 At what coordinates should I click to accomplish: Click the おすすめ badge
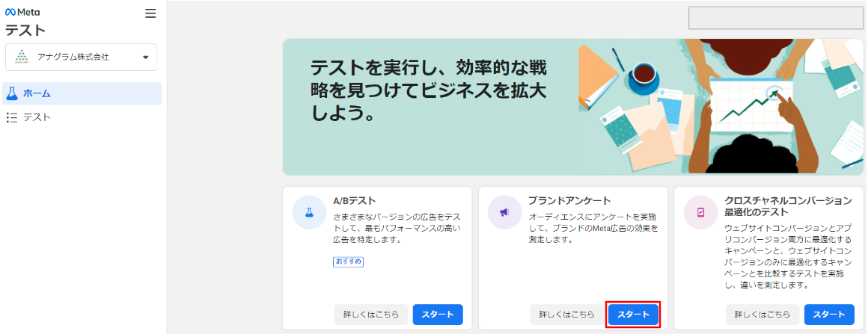(x=348, y=262)
